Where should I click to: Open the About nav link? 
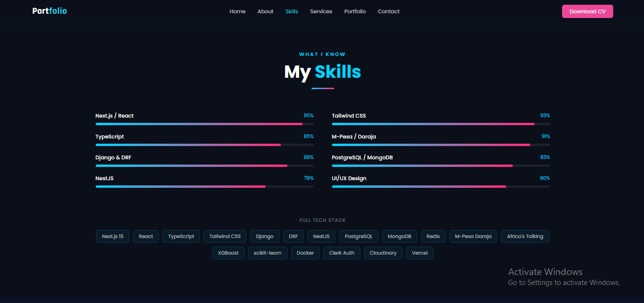tap(265, 11)
